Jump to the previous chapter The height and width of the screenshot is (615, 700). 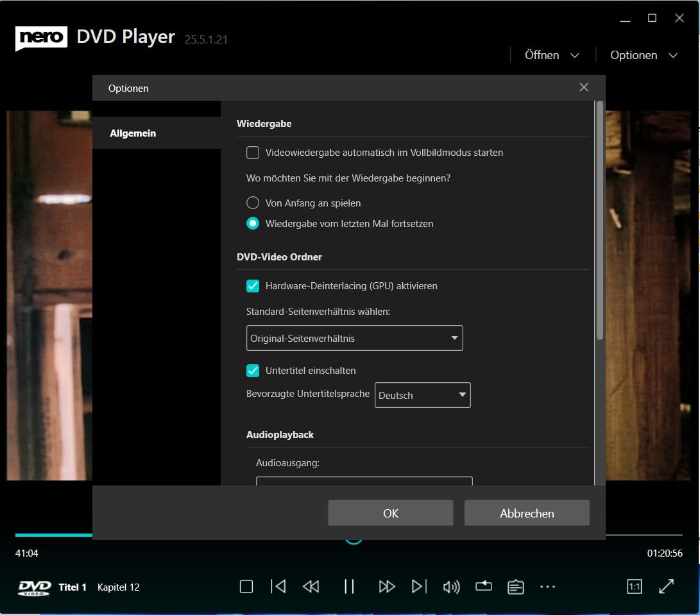(278, 586)
